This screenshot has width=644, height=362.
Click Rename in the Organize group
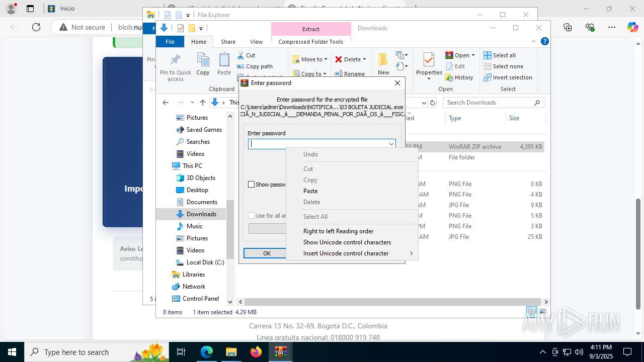point(350,74)
